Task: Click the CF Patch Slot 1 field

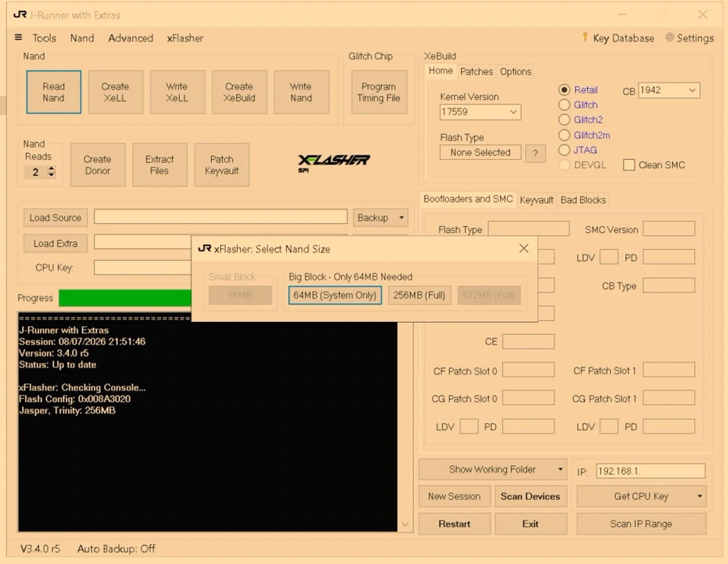Action: 669,370
